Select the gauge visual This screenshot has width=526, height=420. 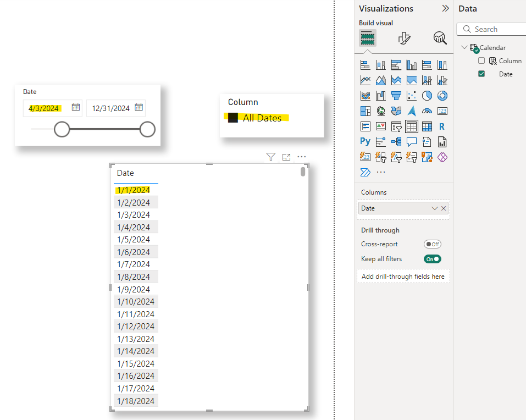coord(427,111)
